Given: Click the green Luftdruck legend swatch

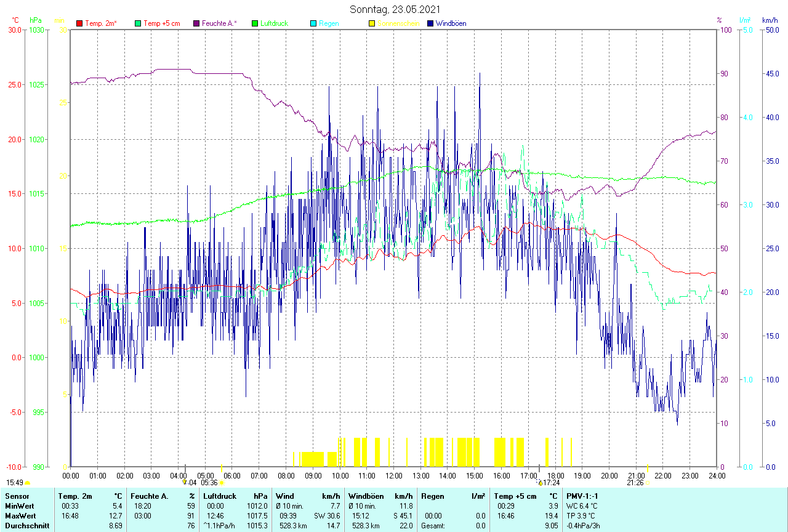Looking at the screenshot, I should click(x=255, y=23).
